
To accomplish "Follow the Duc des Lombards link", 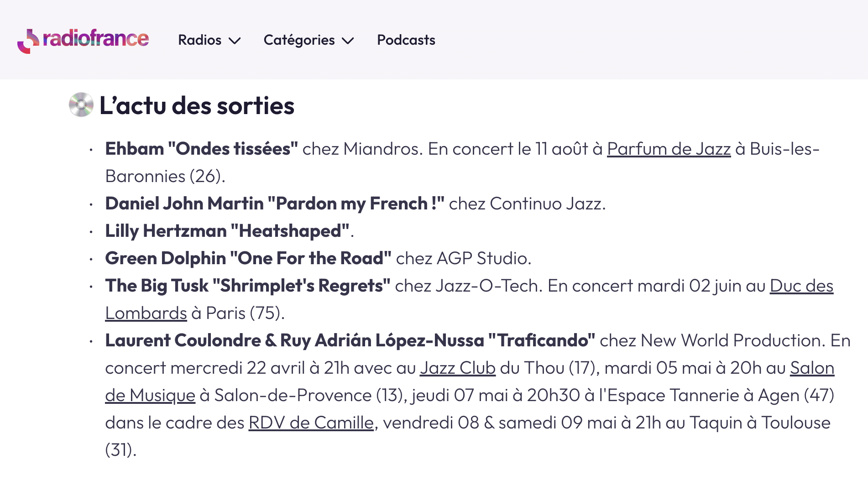I will [x=801, y=286].
